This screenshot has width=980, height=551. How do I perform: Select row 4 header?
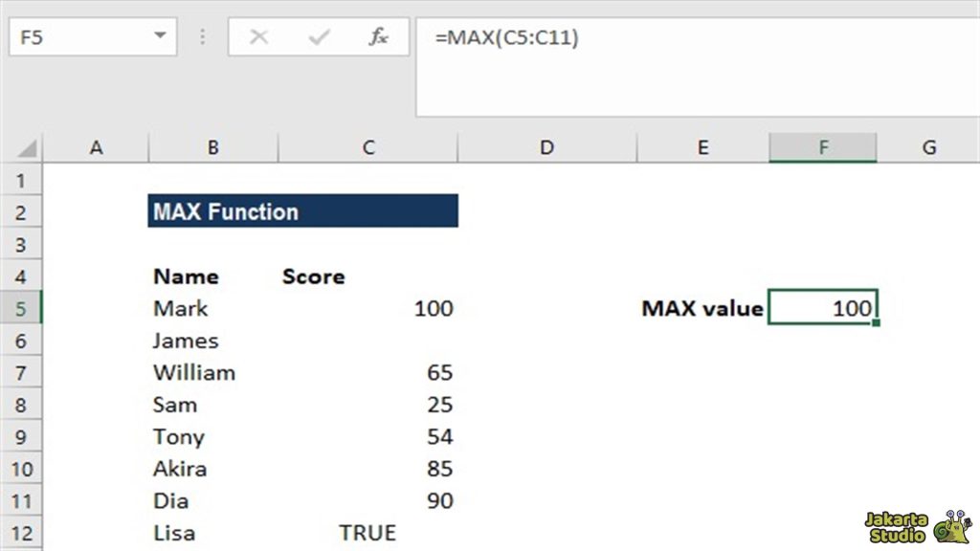pyautogui.click(x=21, y=276)
